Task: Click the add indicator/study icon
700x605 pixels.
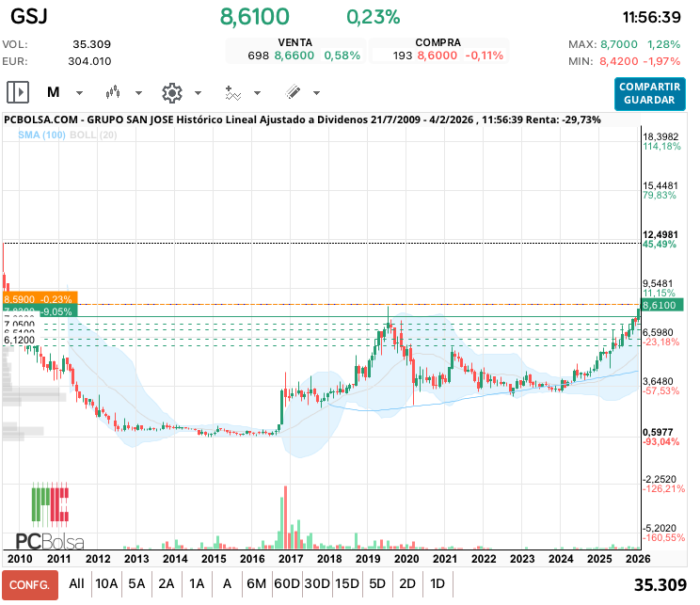Action: click(x=233, y=92)
